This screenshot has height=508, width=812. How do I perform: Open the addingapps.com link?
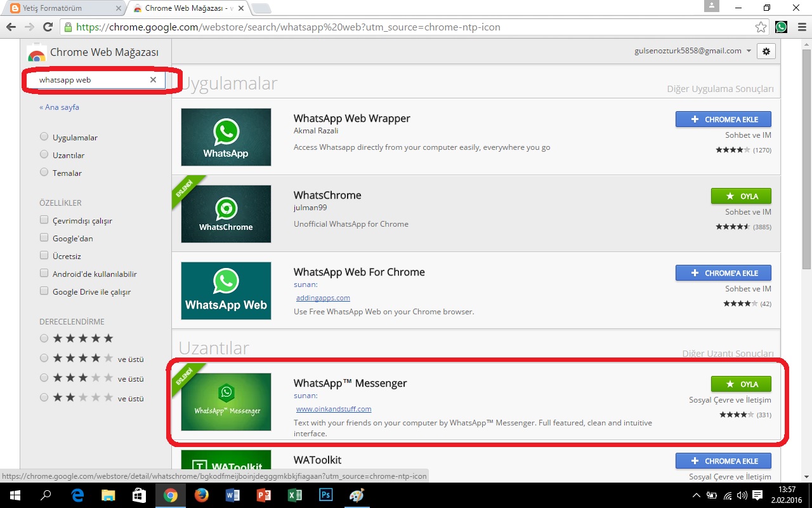(323, 298)
